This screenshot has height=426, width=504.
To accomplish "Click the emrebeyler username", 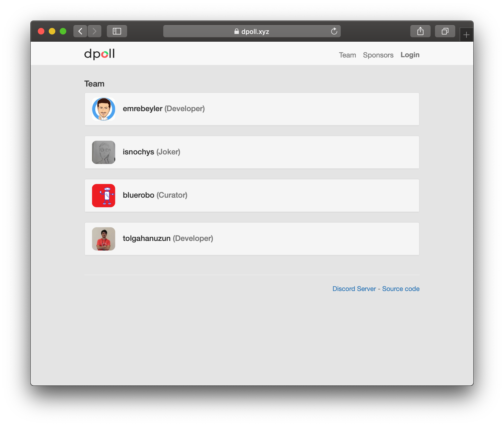I will pyautogui.click(x=143, y=109).
